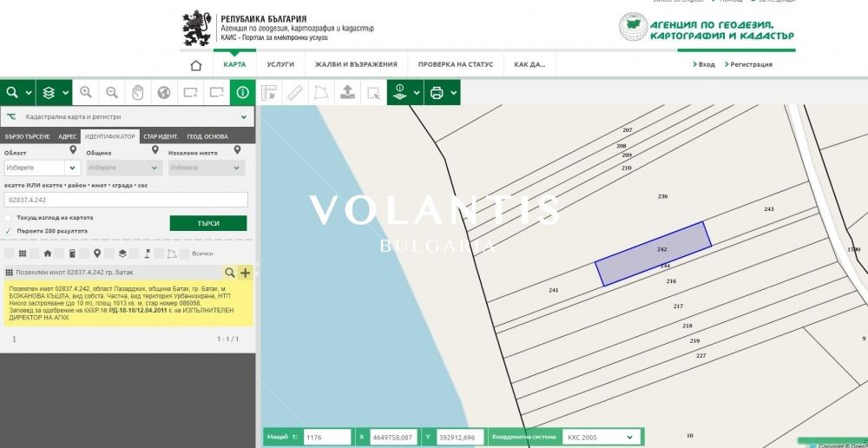Switch to АДРЕС tab
Screen dimensions: 868x448
[x=68, y=137]
